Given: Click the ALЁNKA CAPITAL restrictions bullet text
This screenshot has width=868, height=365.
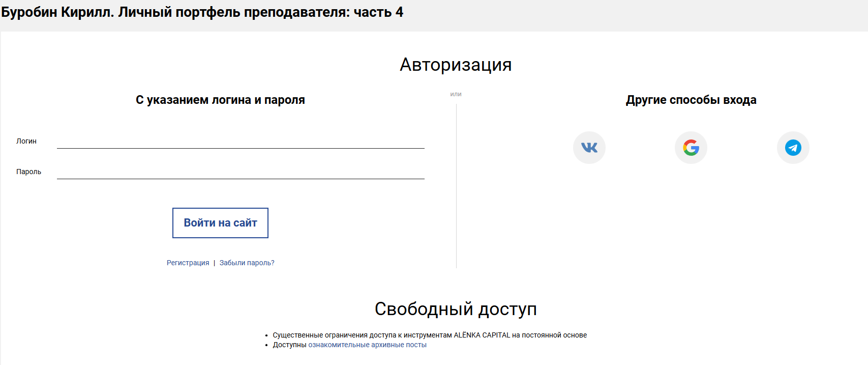Looking at the screenshot, I should click(x=430, y=335).
